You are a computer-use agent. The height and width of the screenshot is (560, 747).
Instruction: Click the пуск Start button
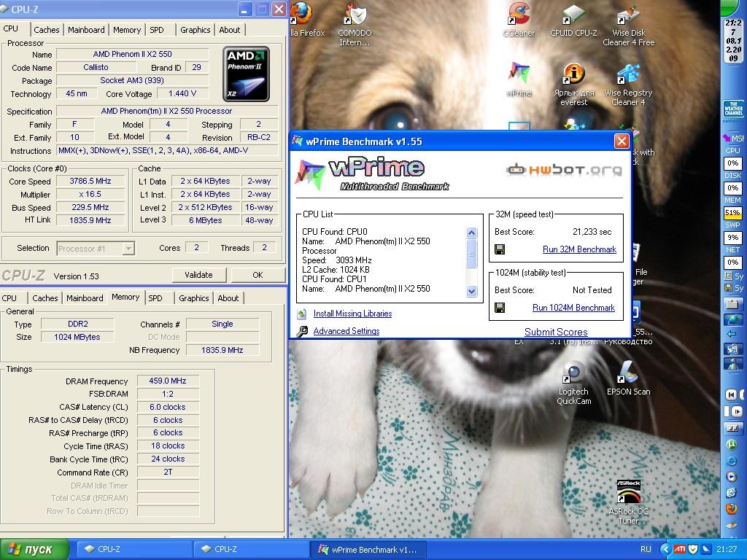pos(34,550)
